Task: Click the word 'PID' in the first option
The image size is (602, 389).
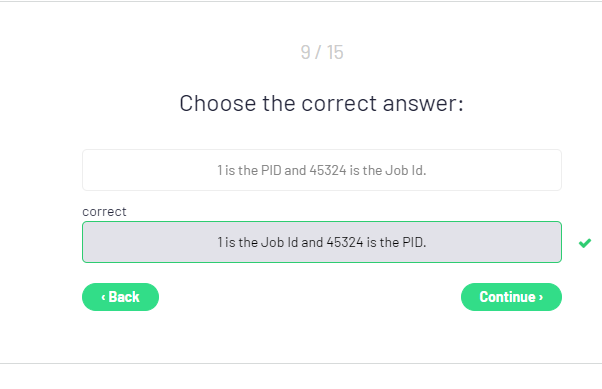Action: point(271,170)
